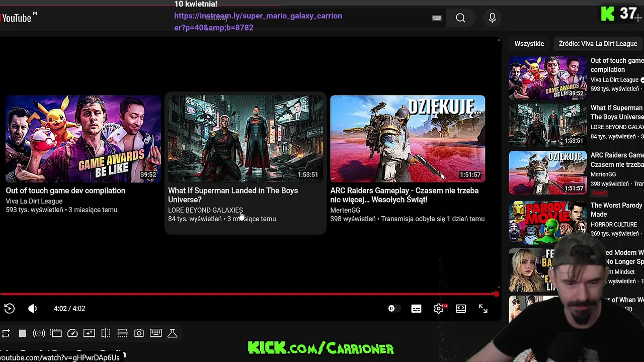The image size is (644, 362).
Task: Click the progress bar red scrubber dot
Action: [x=496, y=294]
